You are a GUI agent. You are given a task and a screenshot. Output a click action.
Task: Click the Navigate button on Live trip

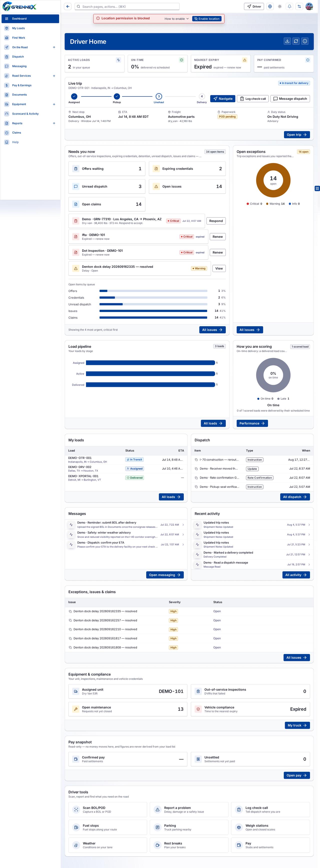223,99
